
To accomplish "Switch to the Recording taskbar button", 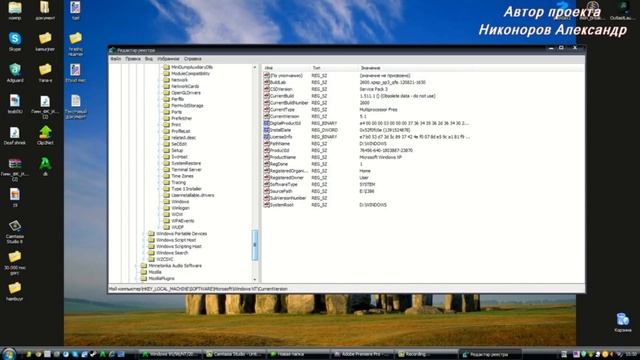I will tap(426, 354).
